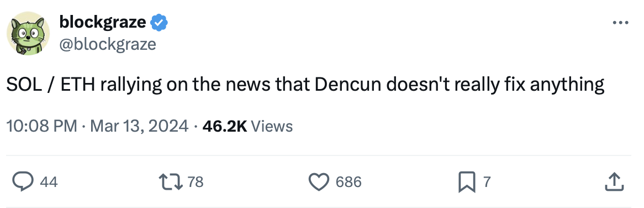The image size is (644, 208).
Task: Click the share upload arrow icon
Action: [x=614, y=181]
